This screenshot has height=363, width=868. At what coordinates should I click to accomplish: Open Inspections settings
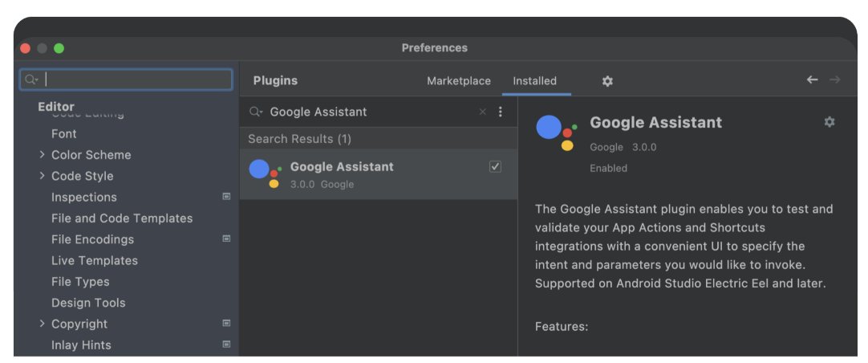[x=84, y=197]
